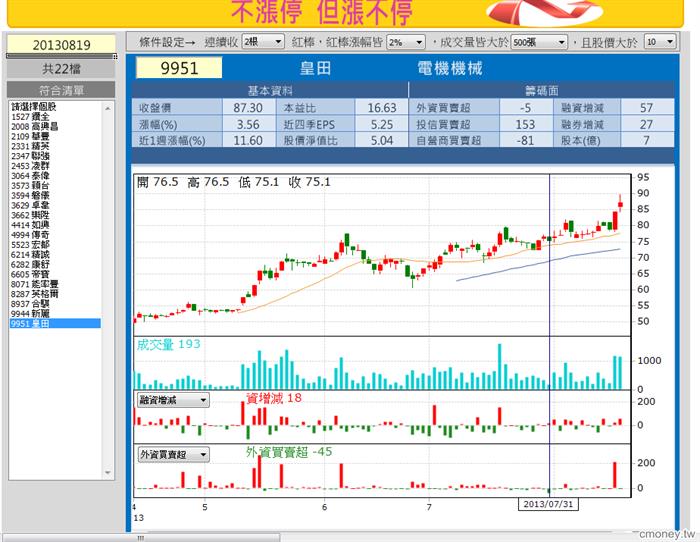Click the 共22檔 button

(x=61, y=69)
